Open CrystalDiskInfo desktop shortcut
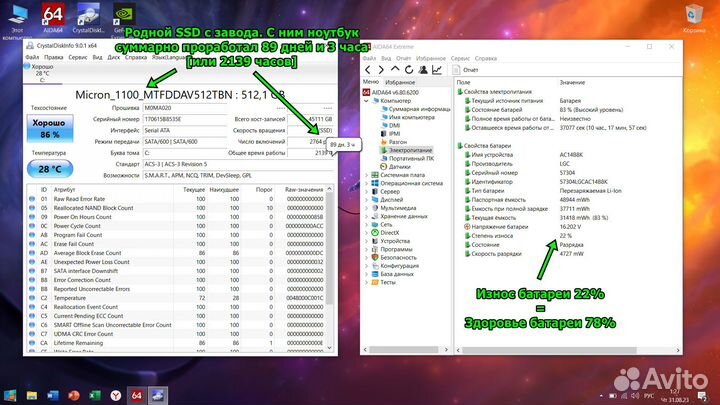 pos(89,17)
